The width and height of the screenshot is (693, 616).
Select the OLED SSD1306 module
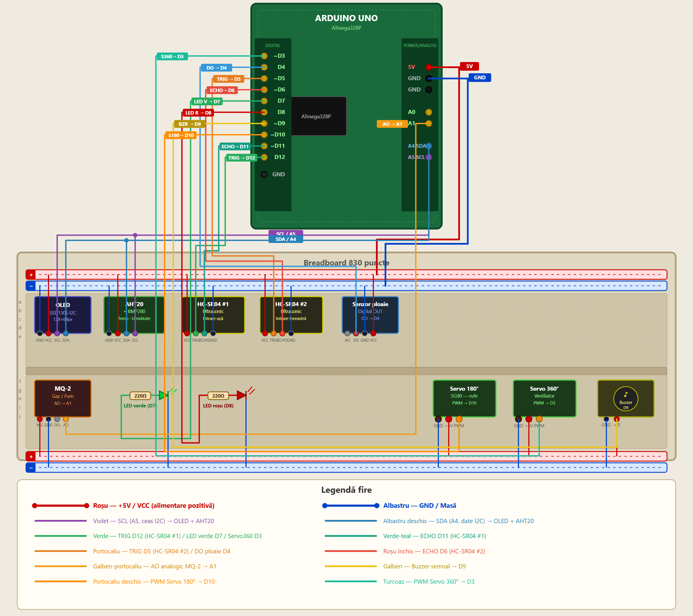(63, 315)
